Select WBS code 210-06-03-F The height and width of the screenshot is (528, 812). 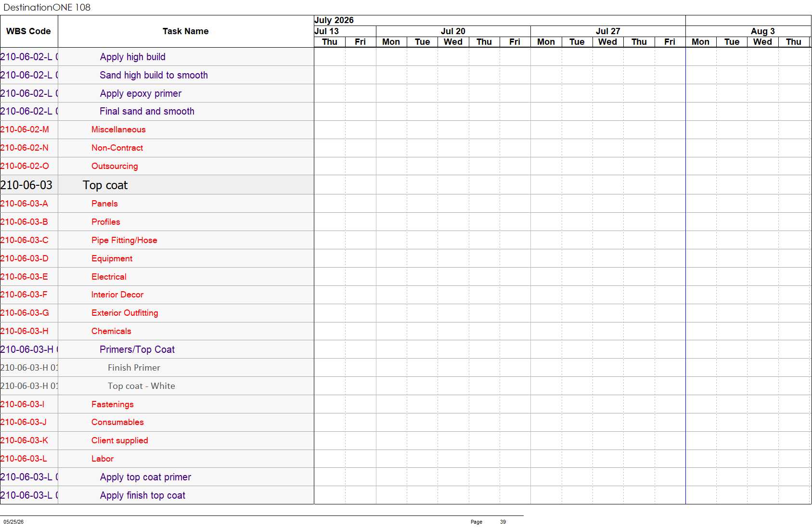coord(24,295)
